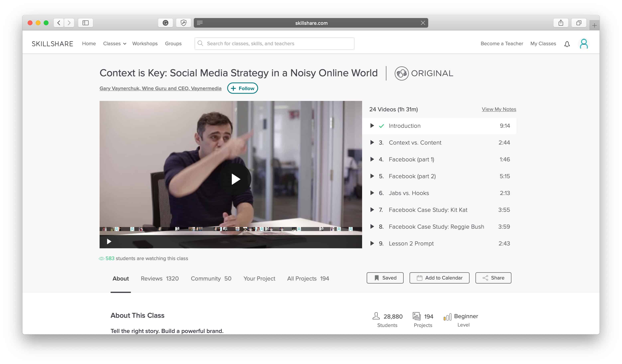Open the user profile avatar icon
The image size is (622, 364).
click(x=584, y=44)
